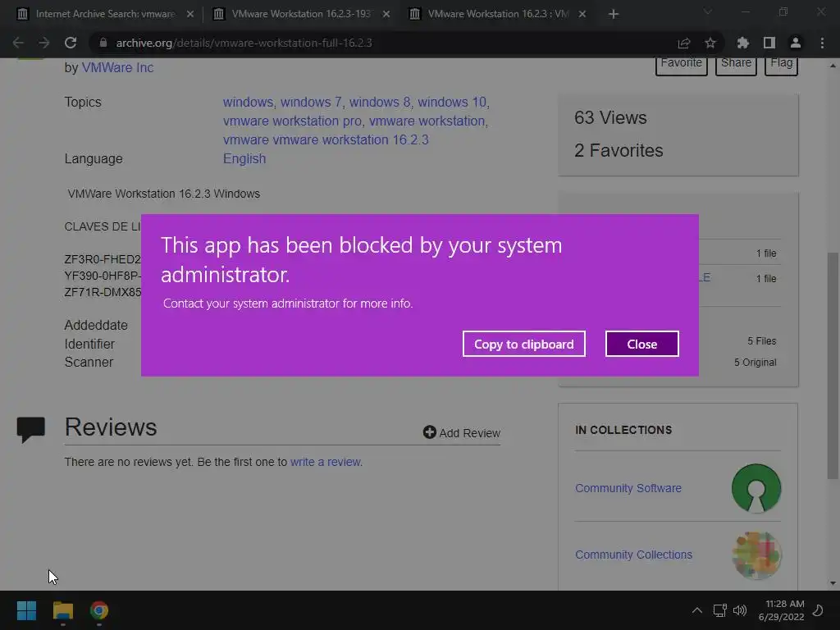Click the Community Software green logo

click(756, 488)
